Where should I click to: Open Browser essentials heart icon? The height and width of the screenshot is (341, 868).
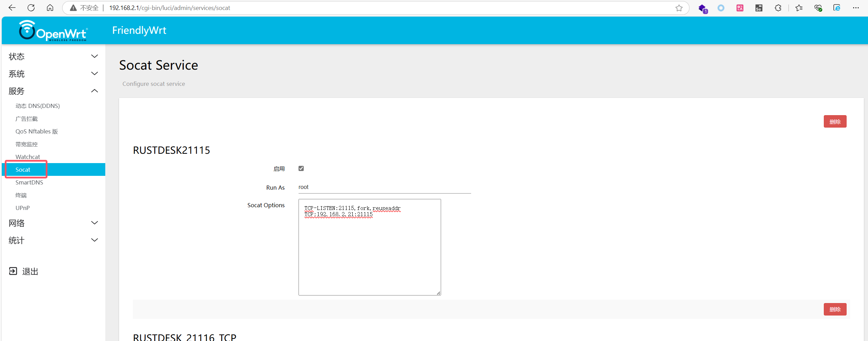(x=818, y=8)
